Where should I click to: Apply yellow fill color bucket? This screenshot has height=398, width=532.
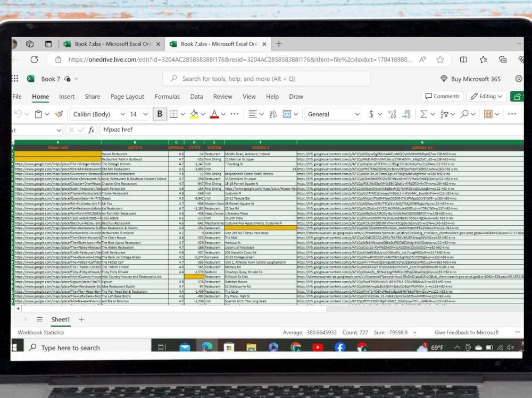(194, 114)
